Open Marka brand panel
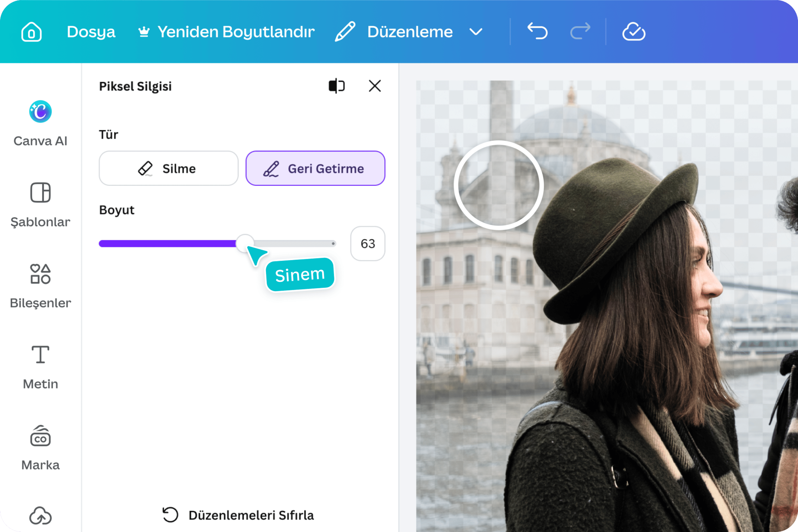798x532 pixels. click(40, 448)
